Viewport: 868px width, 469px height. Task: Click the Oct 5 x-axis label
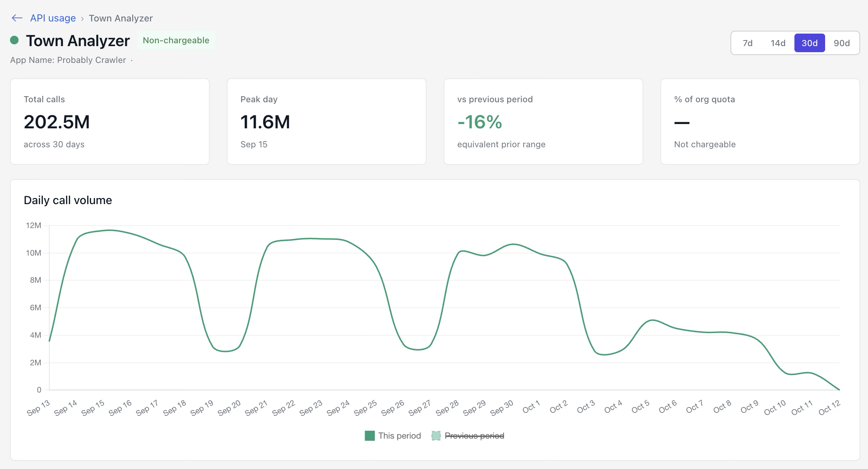[640, 407]
